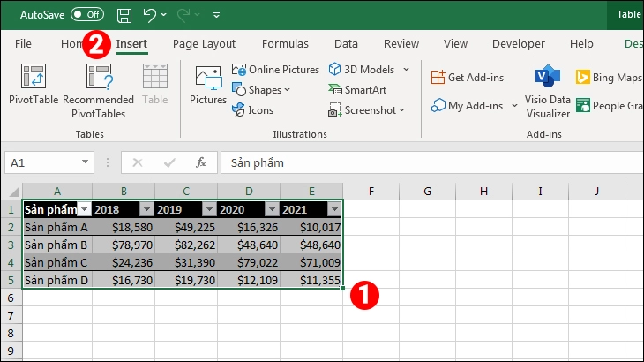Click Get Add-ins
The width and height of the screenshot is (644, 362).
pyautogui.click(x=468, y=78)
